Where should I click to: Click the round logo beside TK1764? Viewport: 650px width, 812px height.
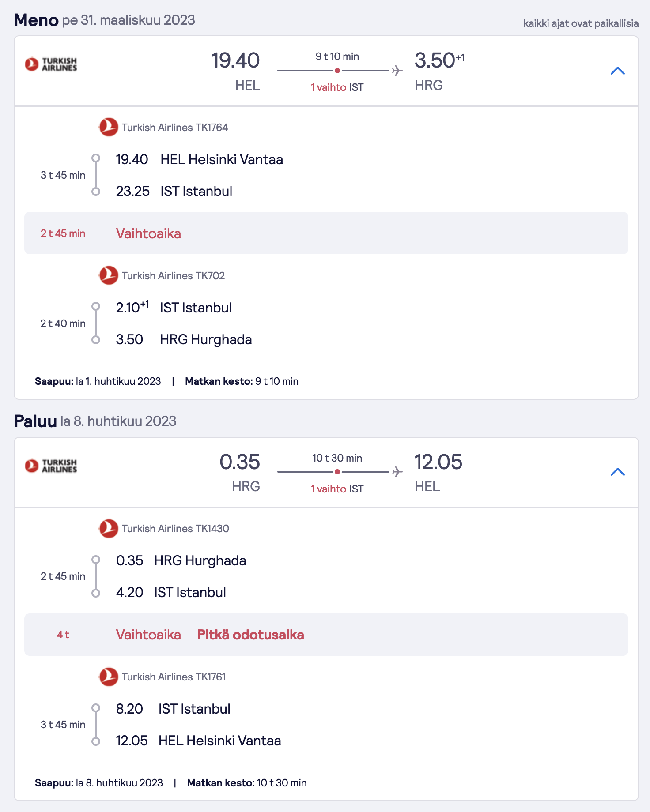pos(108,127)
